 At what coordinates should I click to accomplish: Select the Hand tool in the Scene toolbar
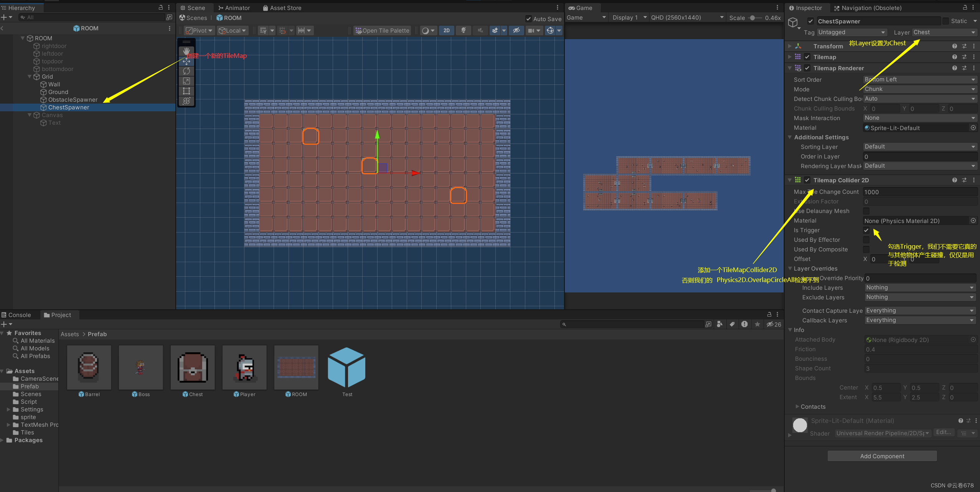click(187, 50)
